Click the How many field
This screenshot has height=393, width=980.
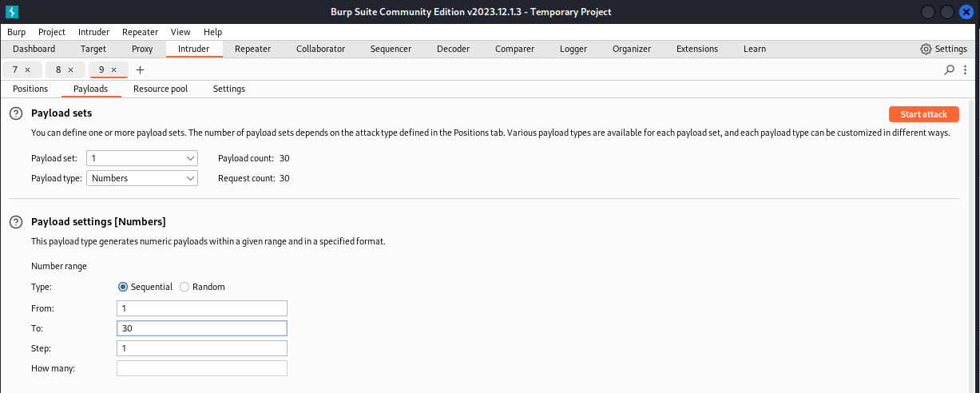point(202,368)
